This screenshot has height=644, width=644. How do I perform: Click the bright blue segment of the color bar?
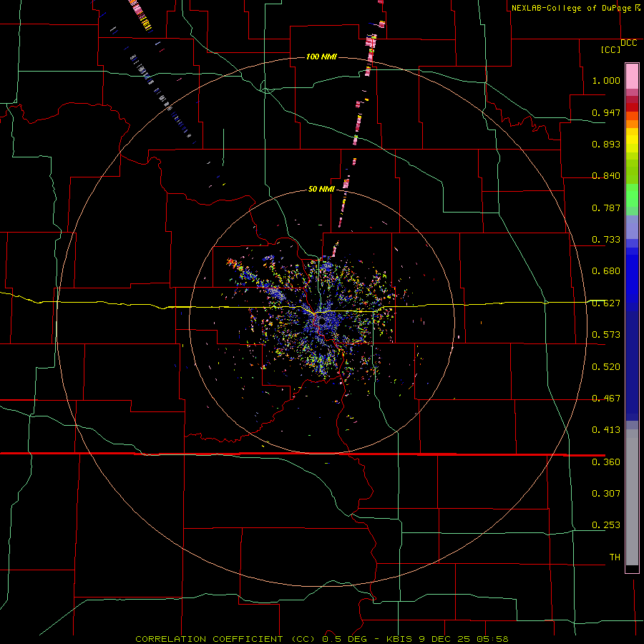[x=632, y=279]
